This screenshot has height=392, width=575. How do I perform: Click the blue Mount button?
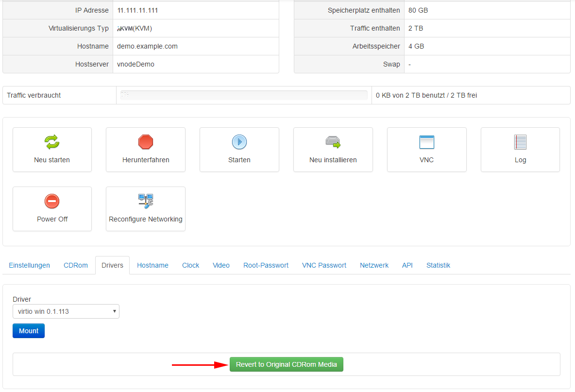coord(29,331)
